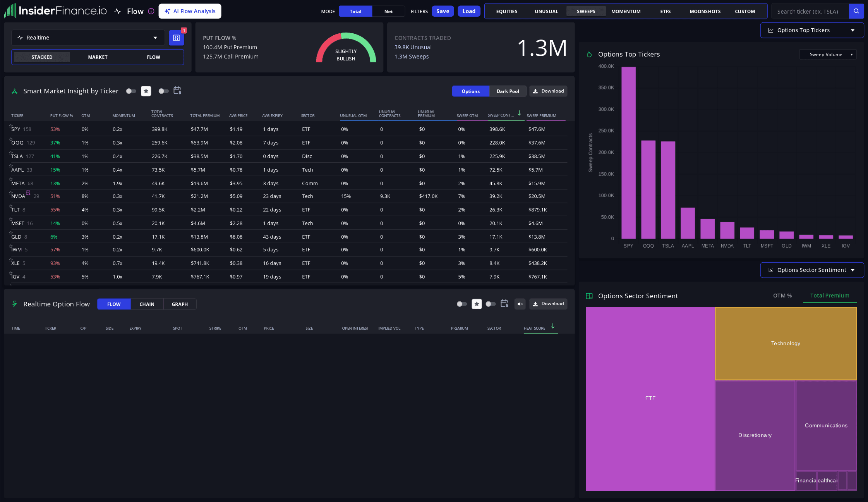The height and width of the screenshot is (502, 868).
Task: Open the Realtime timeframe dropdown
Action: [88, 38]
